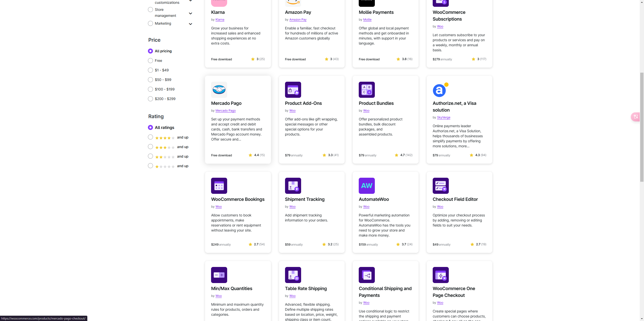Image resolution: width=644 pixels, height=321 pixels.
Task: Click the Product Add-Ons extension icon
Action: [293, 89]
